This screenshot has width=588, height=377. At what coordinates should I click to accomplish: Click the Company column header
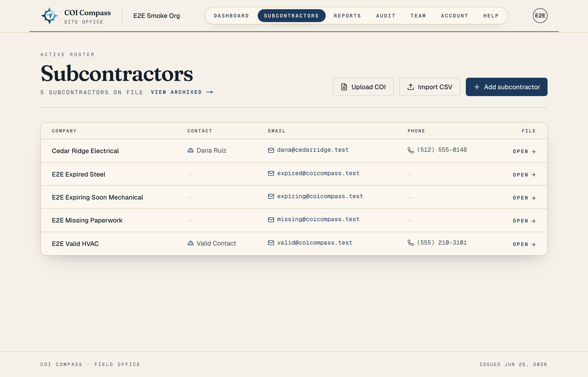pos(64,131)
